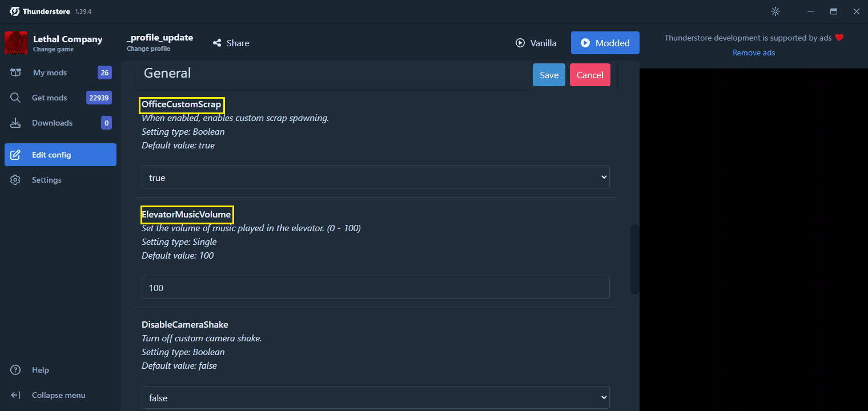868x411 pixels.
Task: Click the 'Setting type: Single' text
Action: 179,241
